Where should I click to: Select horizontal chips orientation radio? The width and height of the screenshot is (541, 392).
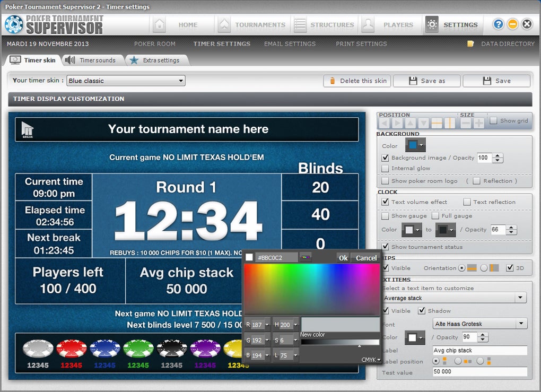click(461, 268)
